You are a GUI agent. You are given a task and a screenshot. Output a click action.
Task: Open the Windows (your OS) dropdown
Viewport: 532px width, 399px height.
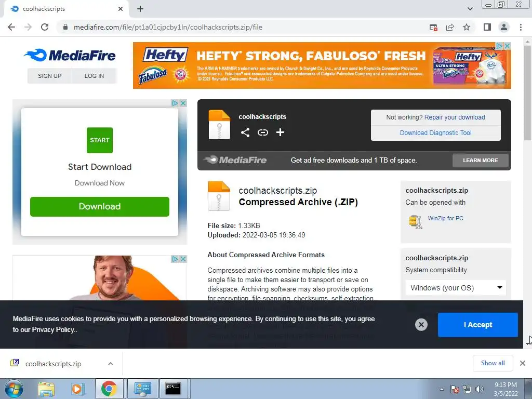coord(456,288)
